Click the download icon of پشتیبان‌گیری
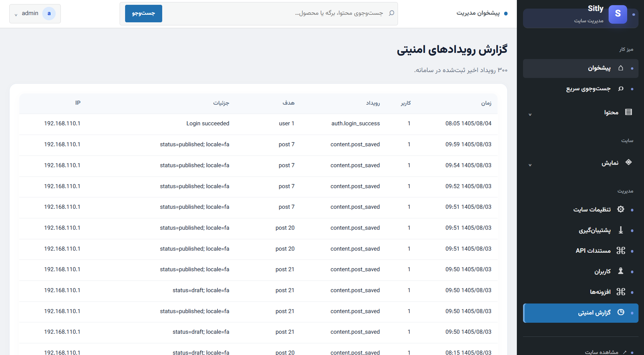644x355 pixels. click(x=621, y=230)
